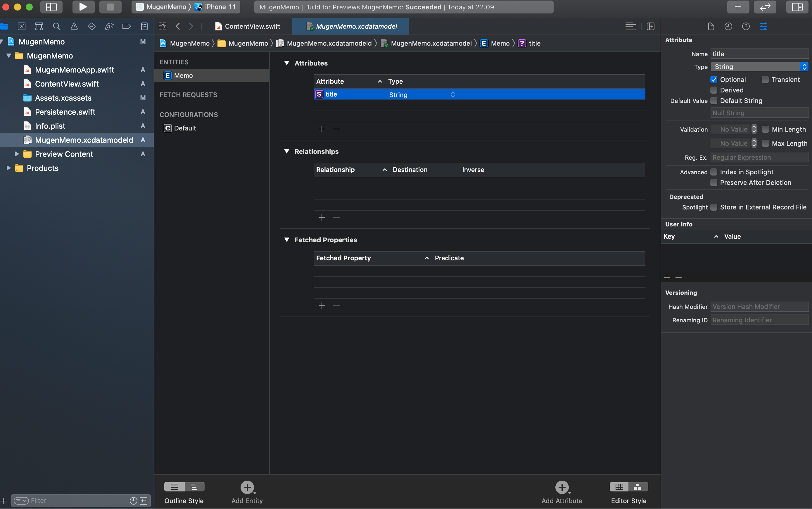Select Persistence.swift in the navigator
812x509 pixels.
(65, 112)
